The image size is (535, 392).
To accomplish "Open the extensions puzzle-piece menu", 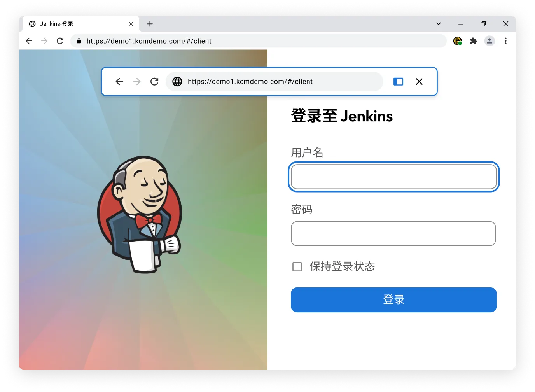I will (473, 41).
